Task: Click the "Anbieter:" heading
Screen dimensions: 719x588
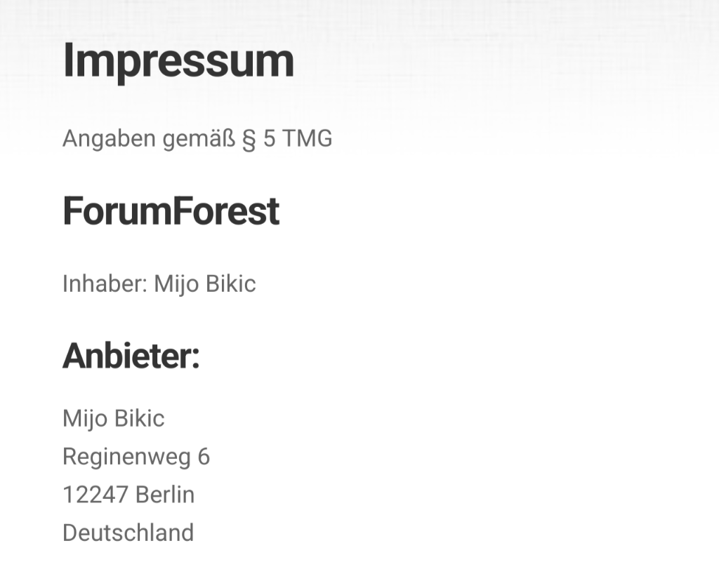Action: 131,356
